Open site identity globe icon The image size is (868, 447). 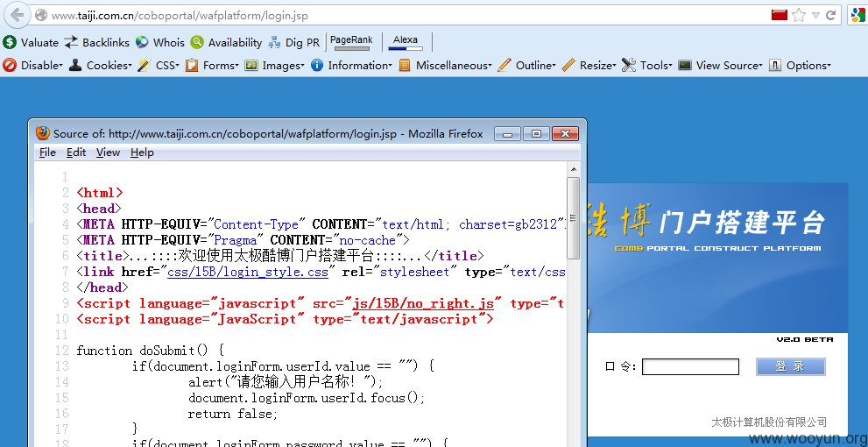41,16
